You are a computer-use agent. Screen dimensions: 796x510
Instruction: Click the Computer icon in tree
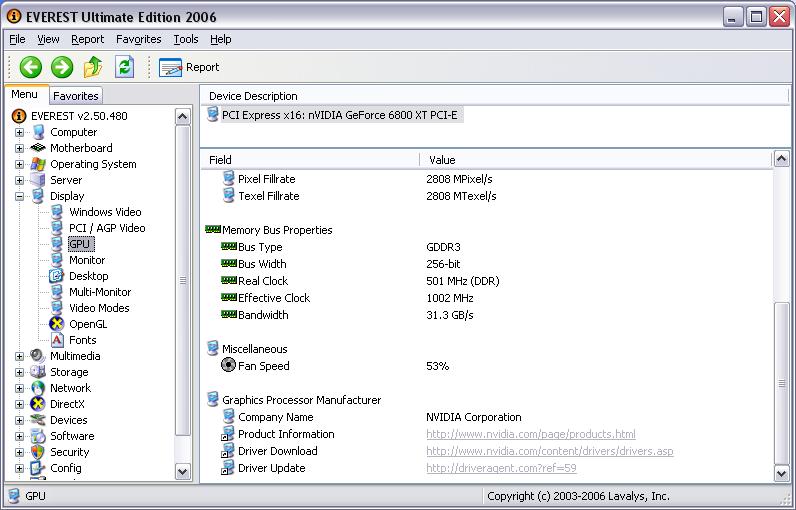pyautogui.click(x=39, y=132)
